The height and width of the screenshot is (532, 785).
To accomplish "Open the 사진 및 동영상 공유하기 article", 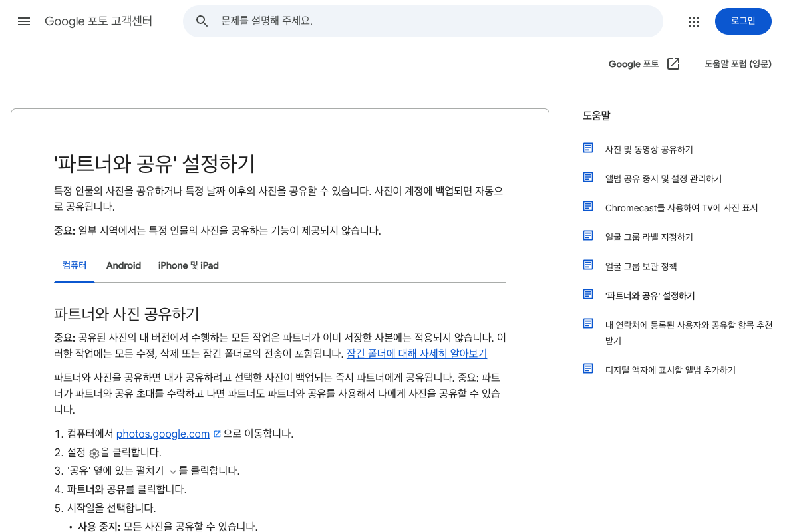I will click(x=649, y=150).
